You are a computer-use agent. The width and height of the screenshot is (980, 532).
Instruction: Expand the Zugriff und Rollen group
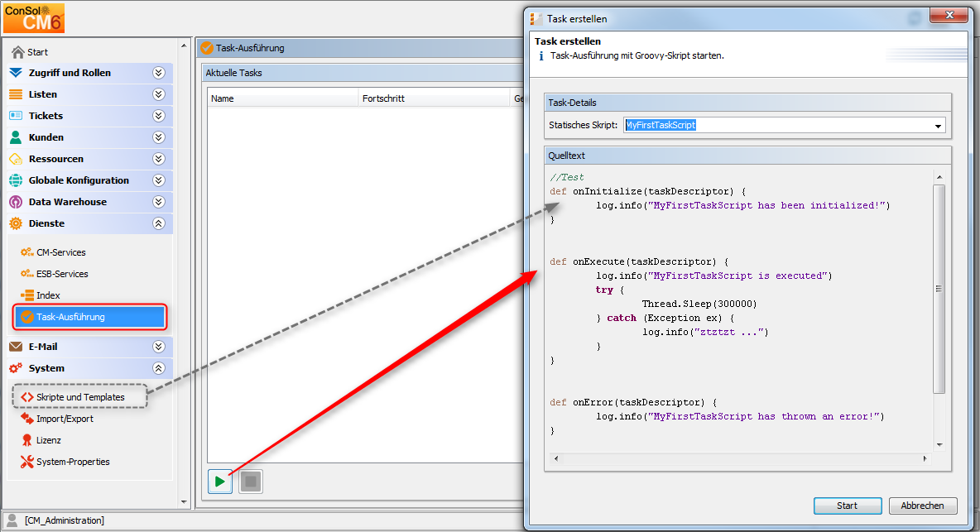tap(158, 73)
